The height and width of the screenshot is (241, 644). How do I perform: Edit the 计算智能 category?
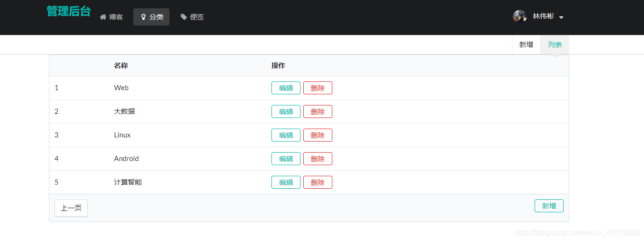click(286, 182)
